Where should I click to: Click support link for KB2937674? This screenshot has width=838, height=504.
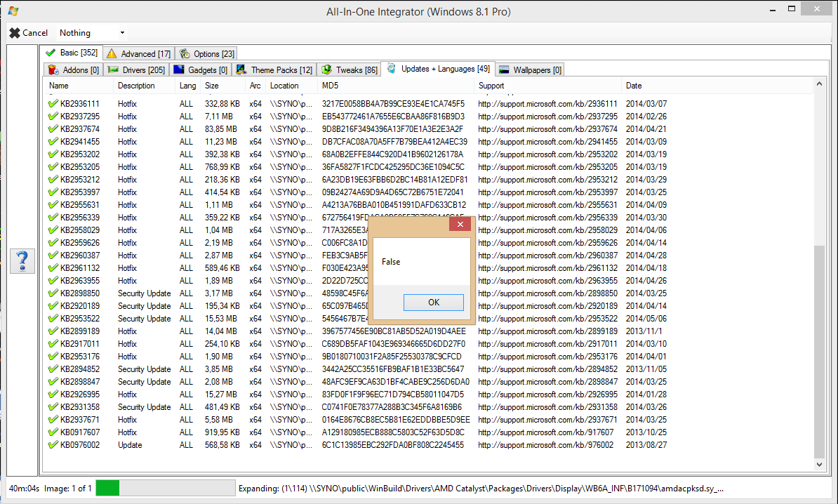pyautogui.click(x=547, y=129)
